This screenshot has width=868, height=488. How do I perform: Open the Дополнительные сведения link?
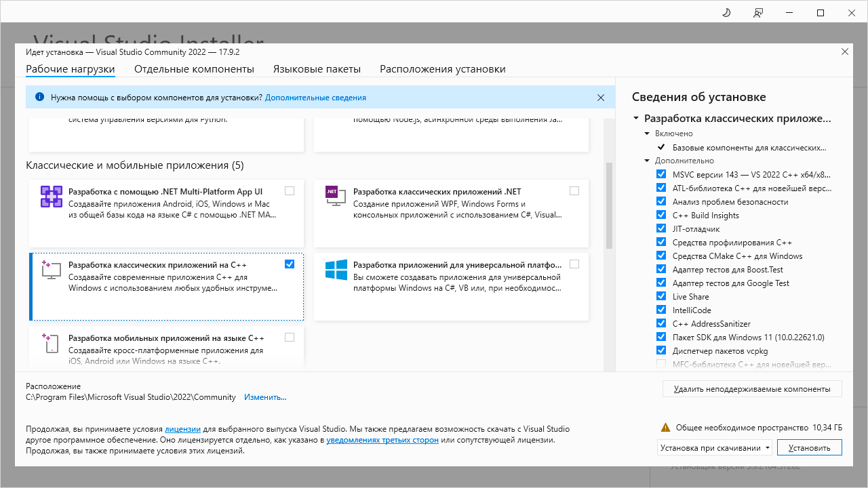tap(315, 98)
